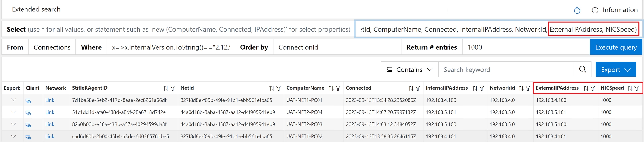Image resolution: width=644 pixels, height=142 pixels.
Task: Click the Search keyword field
Action: click(x=506, y=69)
